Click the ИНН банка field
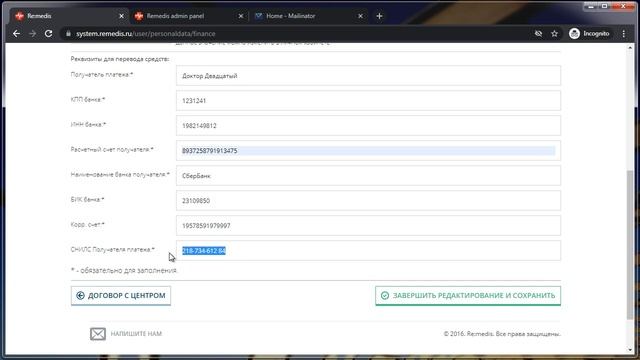Screen dimensions: 640x360 pyautogui.click(x=368, y=125)
